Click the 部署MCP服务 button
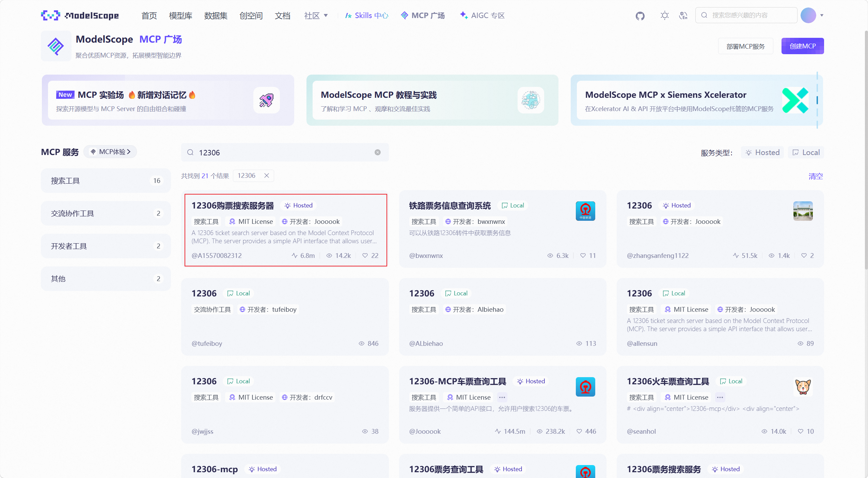The height and width of the screenshot is (478, 868). coord(745,46)
